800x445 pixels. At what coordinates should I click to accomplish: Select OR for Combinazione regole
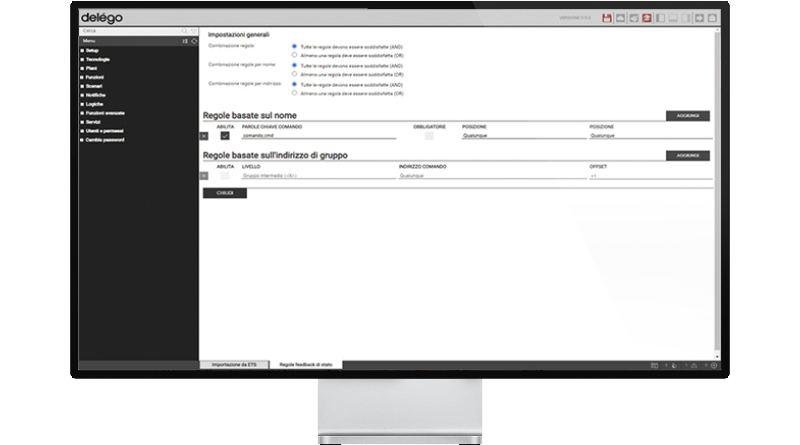click(x=294, y=55)
